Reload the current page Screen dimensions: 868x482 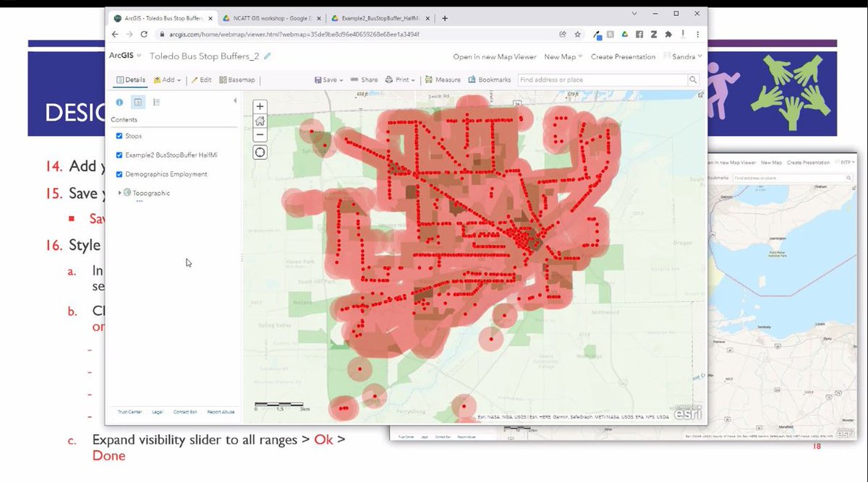pyautogui.click(x=145, y=34)
